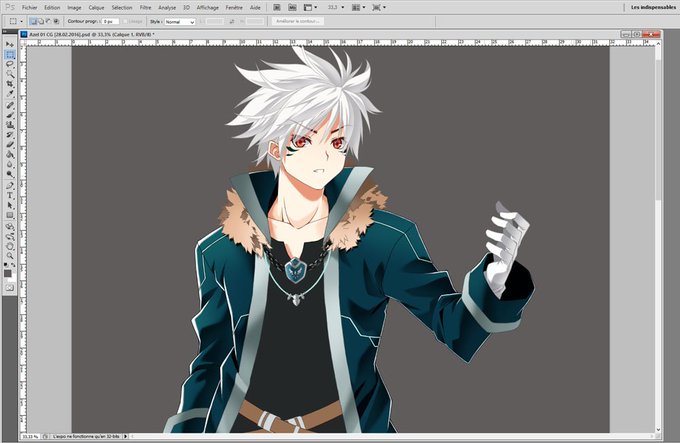Swap width and height values
Image resolution: width=680 pixels, height=443 pixels.
pos(232,21)
